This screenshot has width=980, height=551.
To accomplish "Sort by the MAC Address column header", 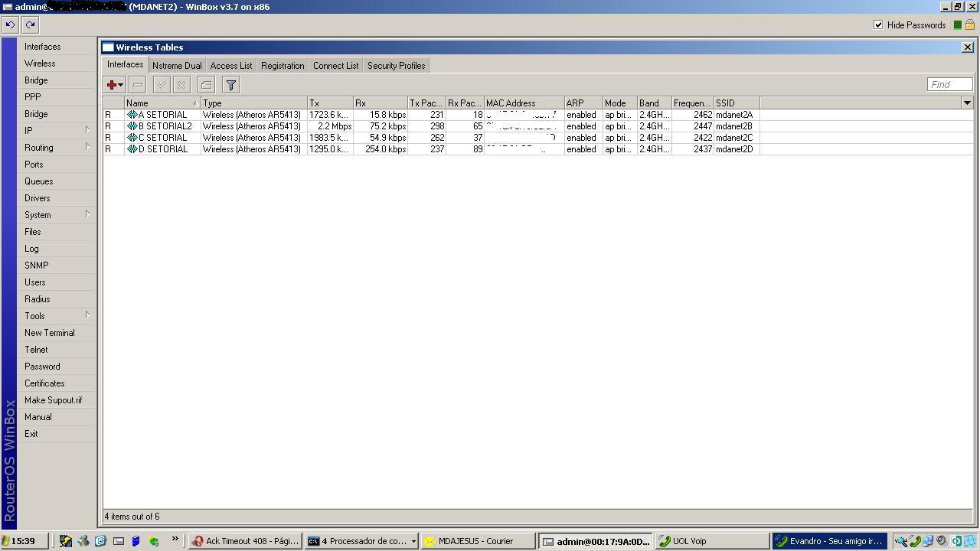I will [524, 103].
